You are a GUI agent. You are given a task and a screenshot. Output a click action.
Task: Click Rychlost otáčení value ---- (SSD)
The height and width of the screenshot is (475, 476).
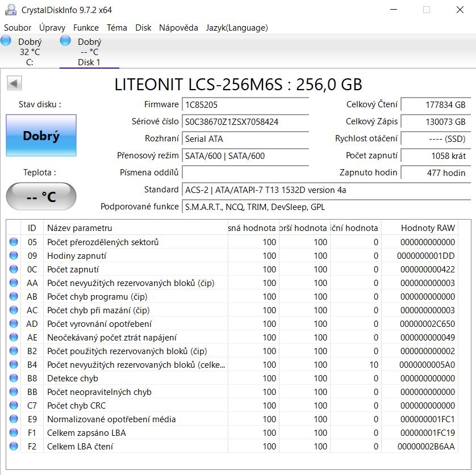tap(436, 138)
